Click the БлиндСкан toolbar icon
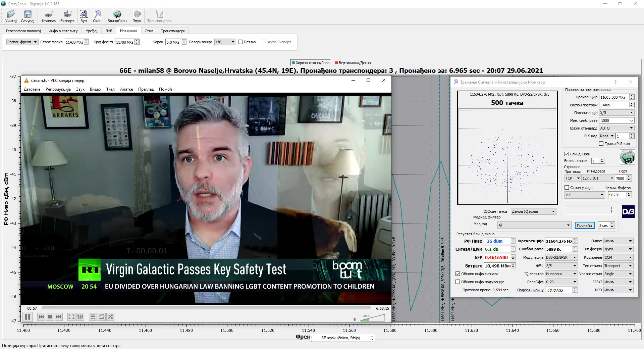Screen dimensions: 644x349 [x=117, y=16]
